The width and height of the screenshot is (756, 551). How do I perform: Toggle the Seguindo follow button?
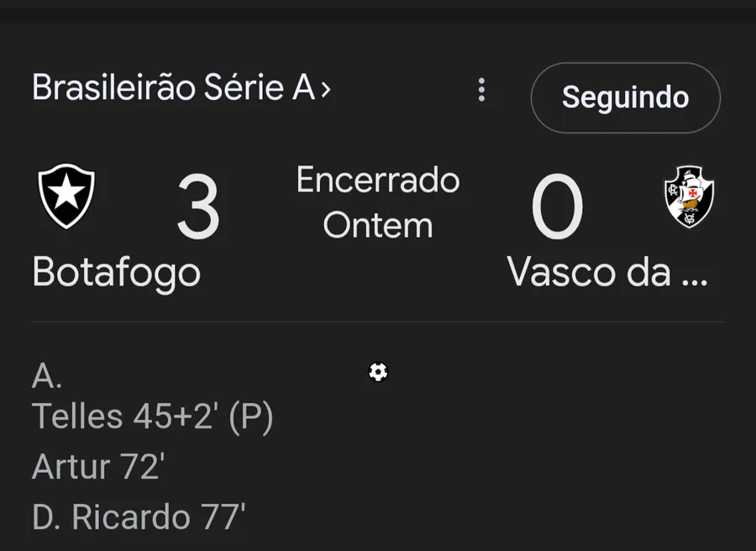[x=625, y=97]
